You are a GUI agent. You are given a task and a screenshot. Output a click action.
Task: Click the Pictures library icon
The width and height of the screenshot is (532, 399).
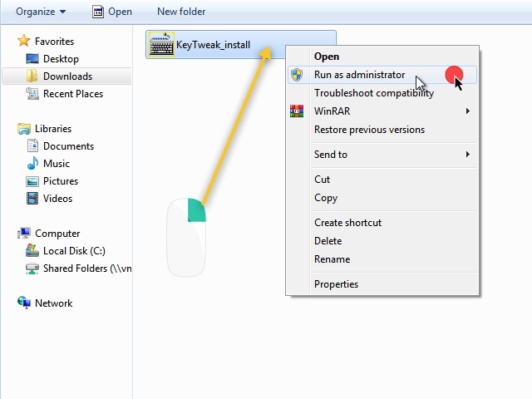[x=32, y=181]
